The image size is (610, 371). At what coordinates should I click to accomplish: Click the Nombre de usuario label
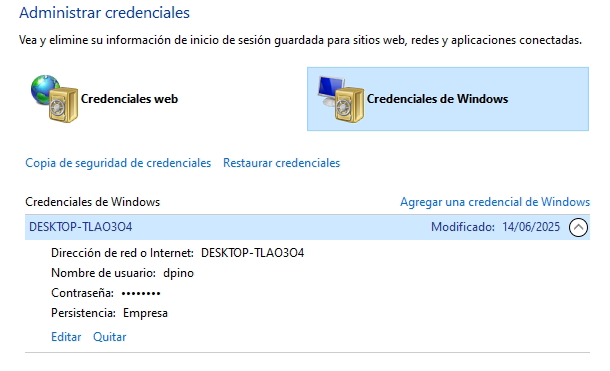[x=103, y=273]
